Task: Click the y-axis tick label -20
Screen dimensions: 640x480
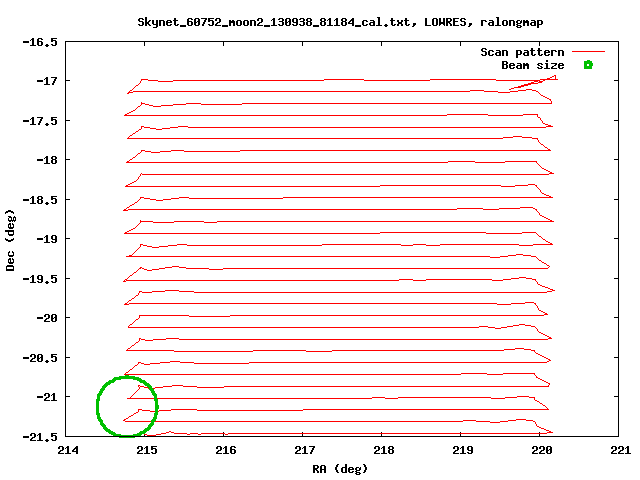Action: [47, 318]
